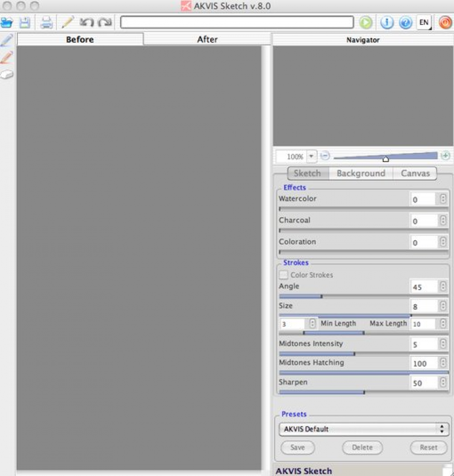Print the image with the printer icon
Screen dimensions: 454x476
[46, 23]
